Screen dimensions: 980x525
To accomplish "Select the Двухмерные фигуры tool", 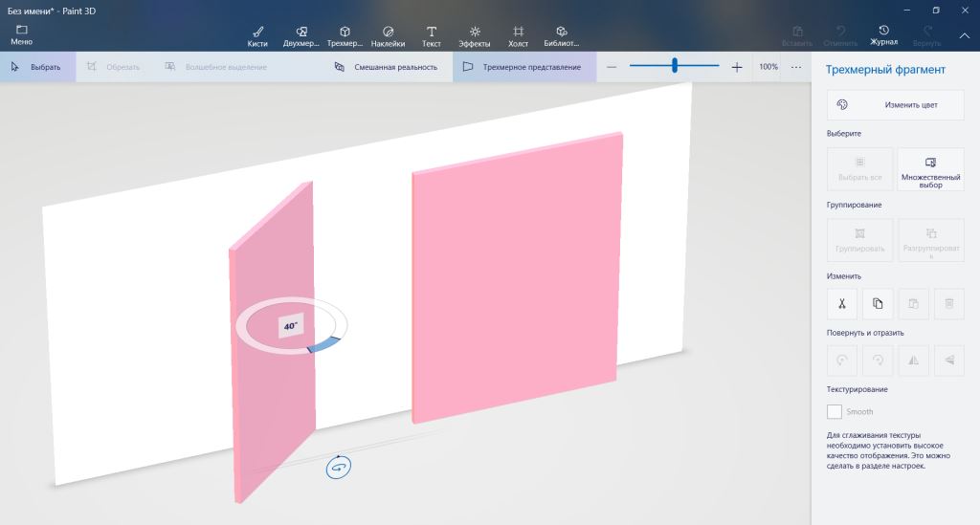I will (x=301, y=35).
